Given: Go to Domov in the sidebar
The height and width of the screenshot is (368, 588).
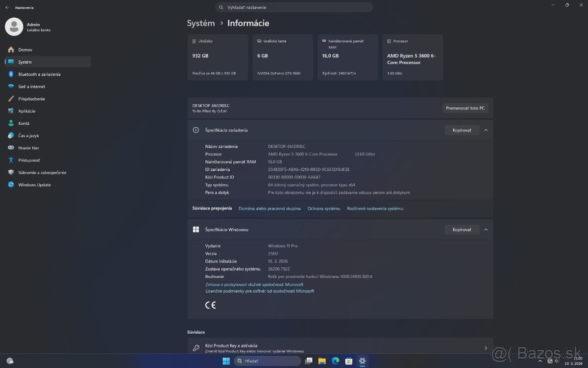Looking at the screenshot, I should (x=25, y=50).
